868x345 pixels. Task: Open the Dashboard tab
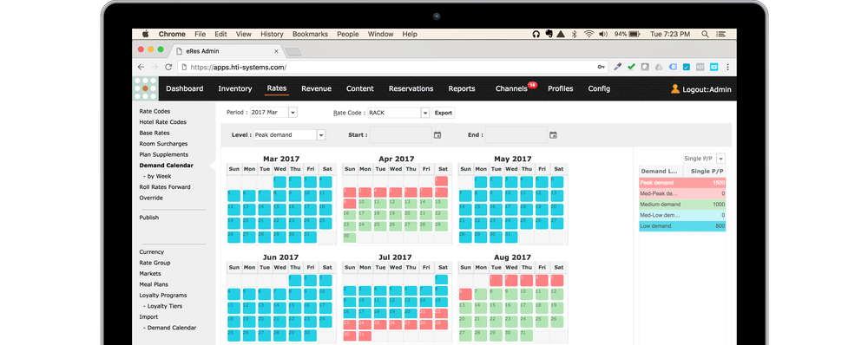coord(184,88)
